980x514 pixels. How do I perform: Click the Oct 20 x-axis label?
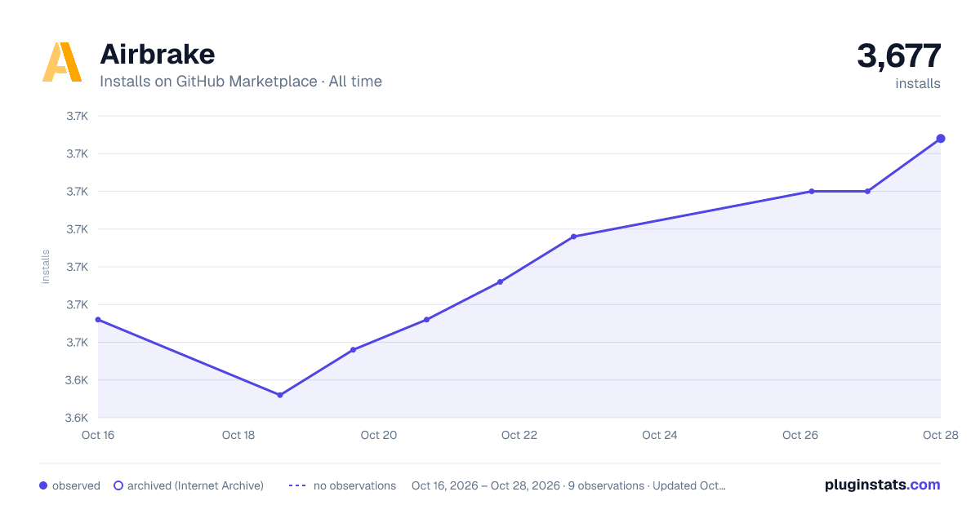coord(379,435)
